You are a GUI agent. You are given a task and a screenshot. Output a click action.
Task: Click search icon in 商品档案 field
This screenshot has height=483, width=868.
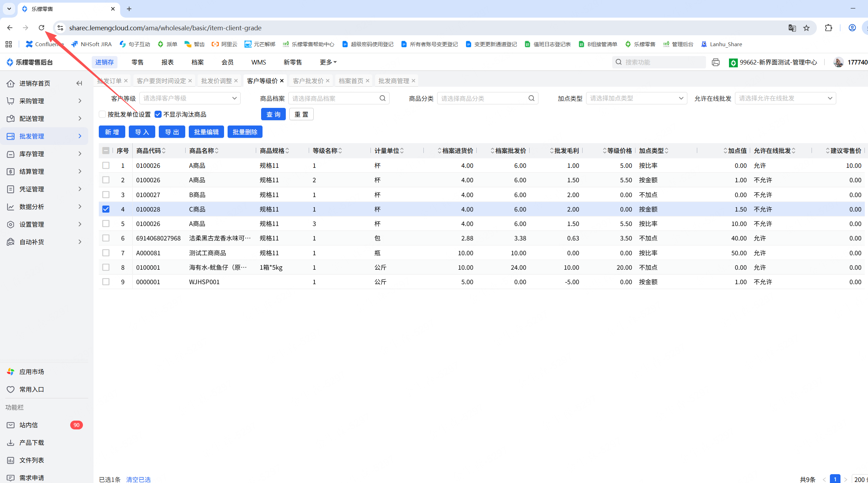(x=382, y=98)
